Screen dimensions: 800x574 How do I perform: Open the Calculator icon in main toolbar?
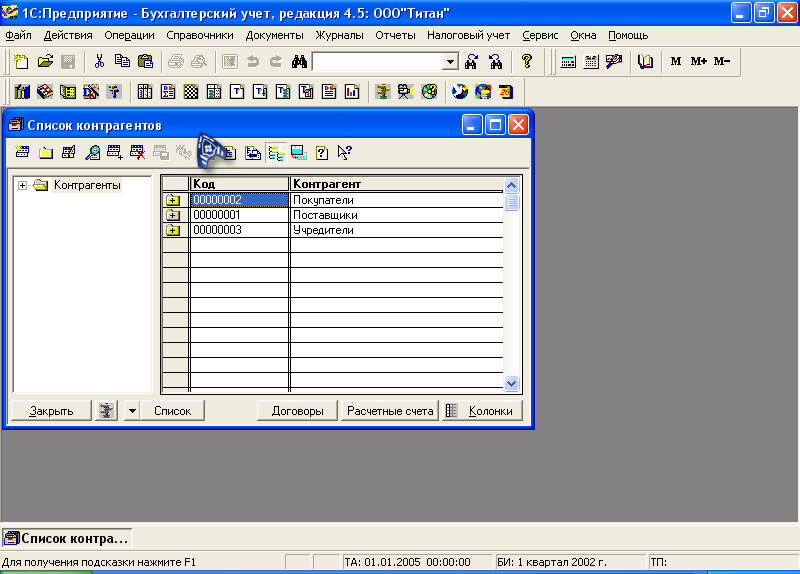(568, 62)
